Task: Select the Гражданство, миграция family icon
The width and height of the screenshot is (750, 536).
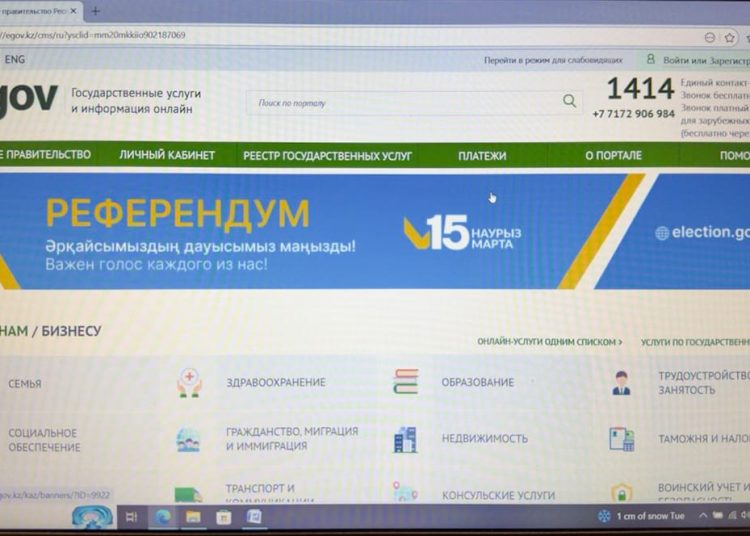Action: pos(188,439)
